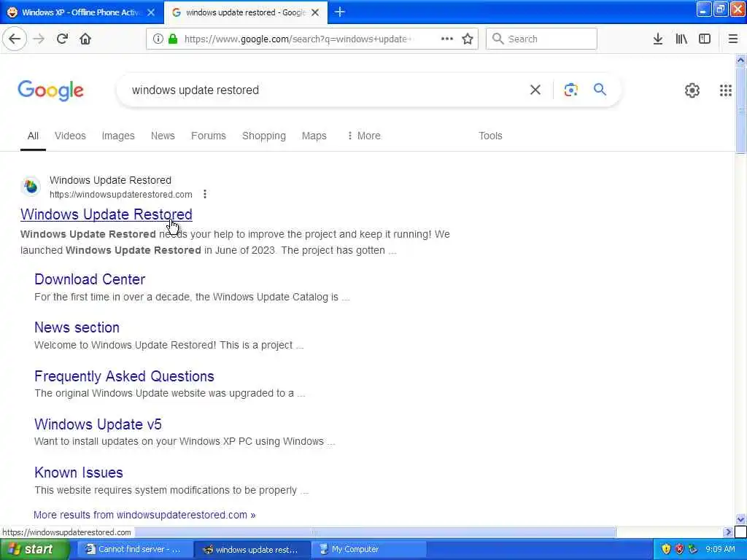The height and width of the screenshot is (560, 747).
Task: Open the Tools search options
Action: tap(490, 136)
